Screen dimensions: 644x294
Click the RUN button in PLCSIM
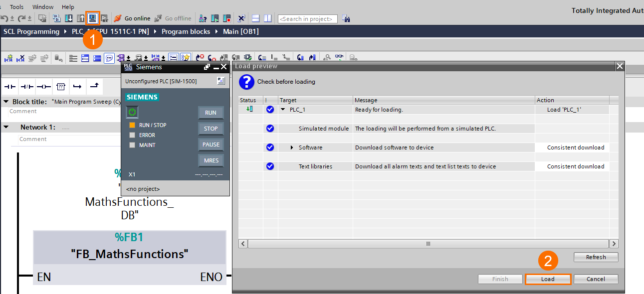(x=211, y=113)
